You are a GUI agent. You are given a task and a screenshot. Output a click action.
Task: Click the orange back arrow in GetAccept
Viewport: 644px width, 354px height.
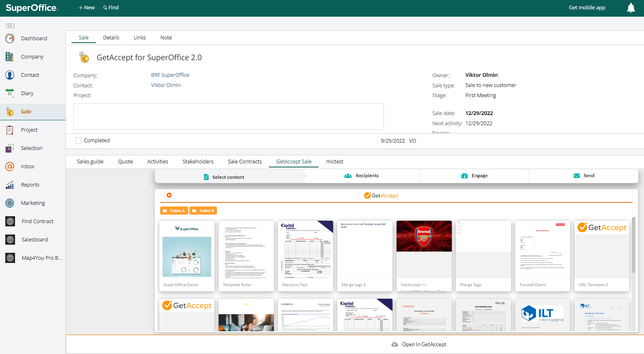click(169, 195)
